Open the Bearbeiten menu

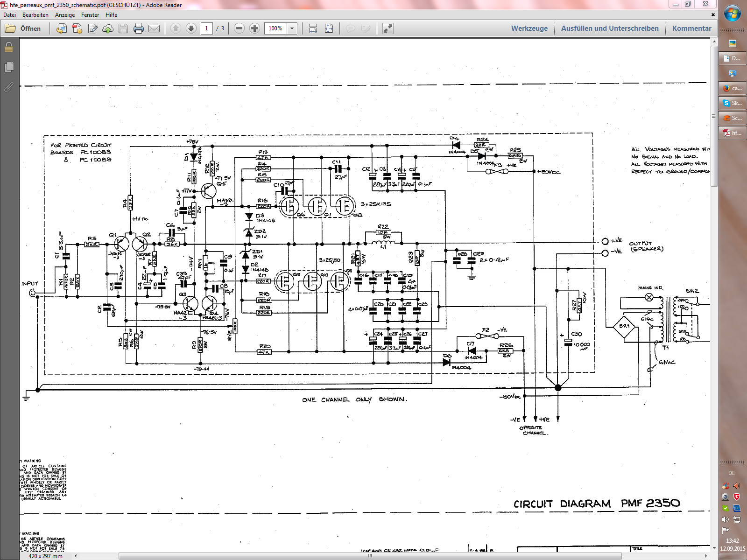coord(35,15)
